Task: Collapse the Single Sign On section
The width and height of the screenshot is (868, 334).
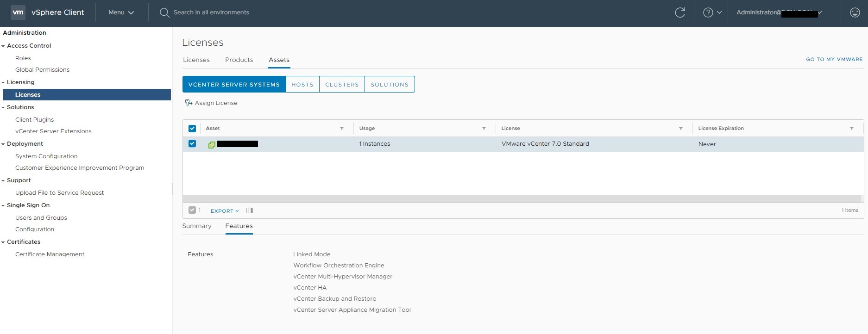Action: tap(3, 206)
